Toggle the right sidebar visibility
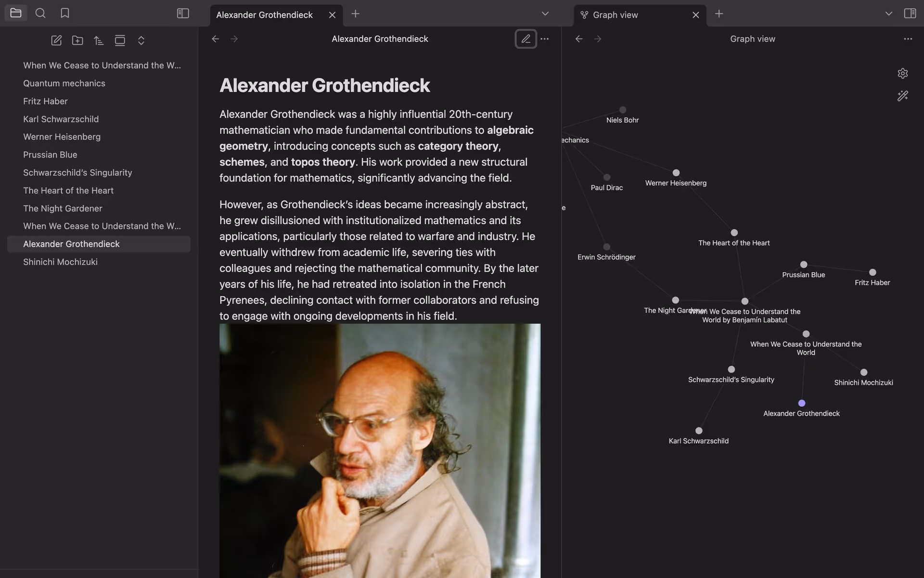The width and height of the screenshot is (924, 578). pos(910,13)
